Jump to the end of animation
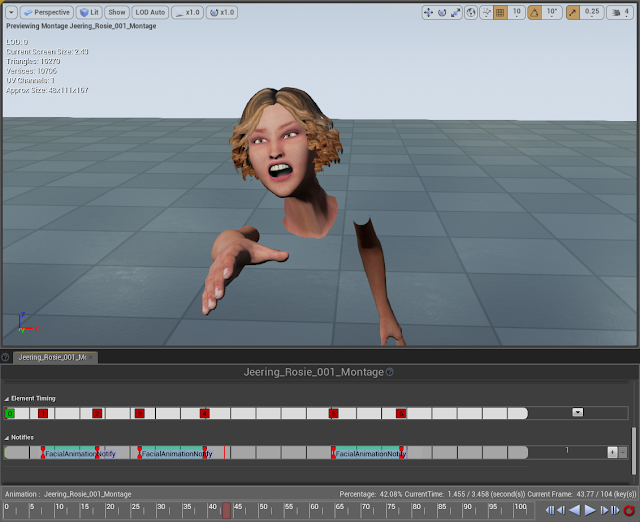The image size is (640, 522). tap(616, 510)
